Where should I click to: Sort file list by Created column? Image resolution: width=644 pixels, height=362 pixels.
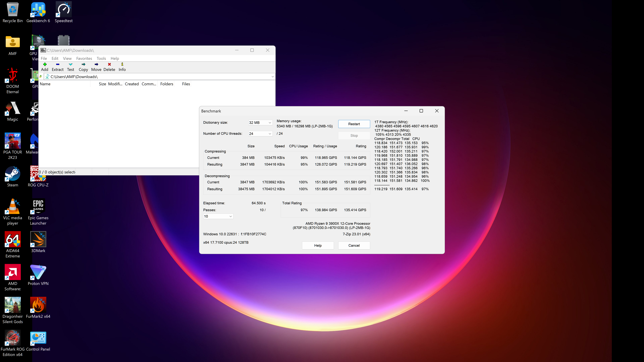(x=132, y=84)
